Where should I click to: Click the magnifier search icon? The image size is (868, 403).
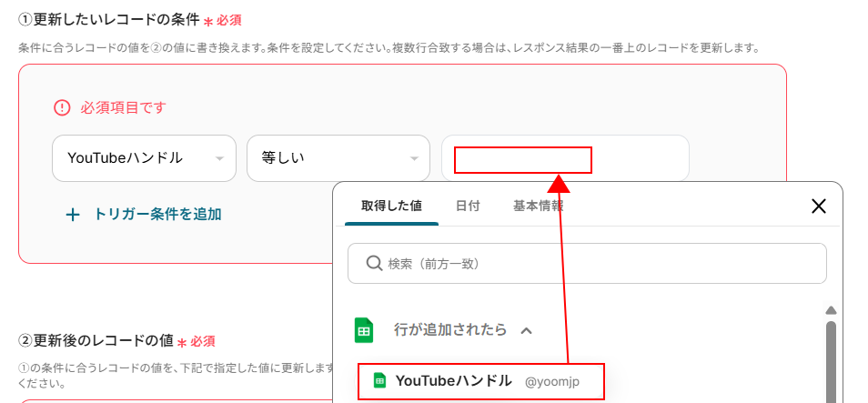click(374, 264)
